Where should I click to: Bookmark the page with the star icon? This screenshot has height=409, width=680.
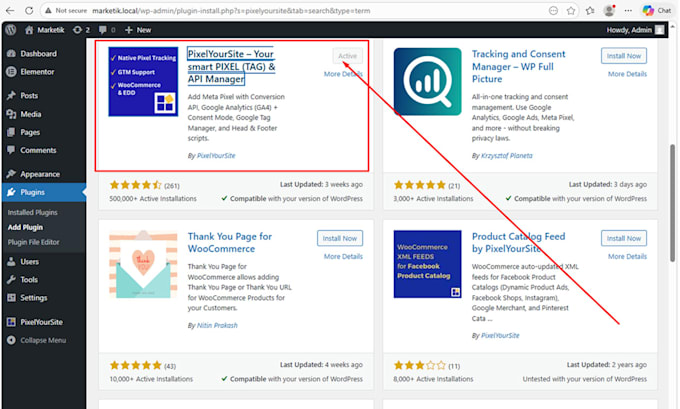coord(571,11)
